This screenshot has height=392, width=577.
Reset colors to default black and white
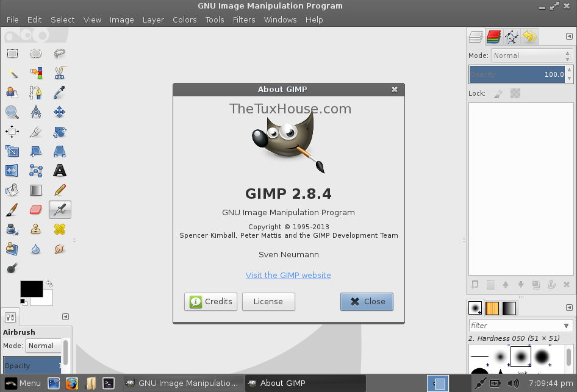pos(23,302)
